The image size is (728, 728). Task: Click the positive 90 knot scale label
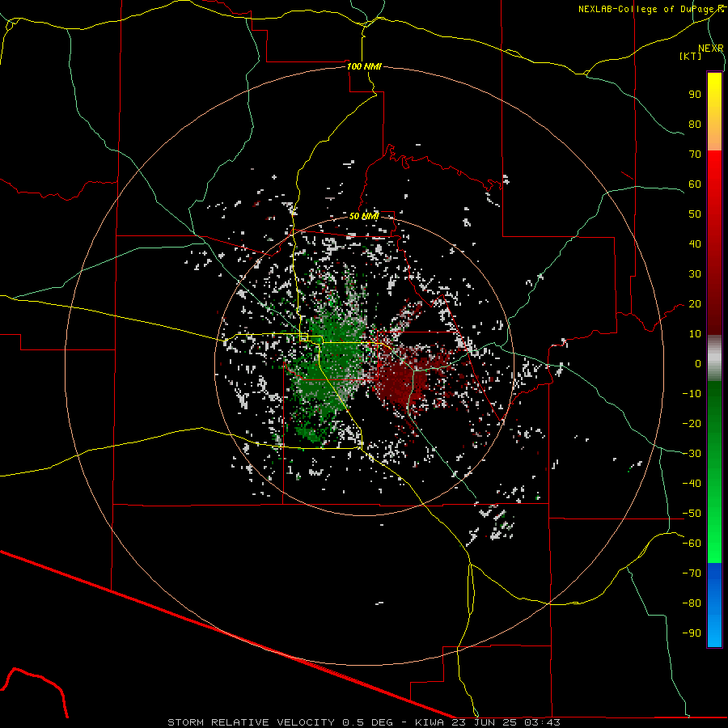pyautogui.click(x=695, y=95)
